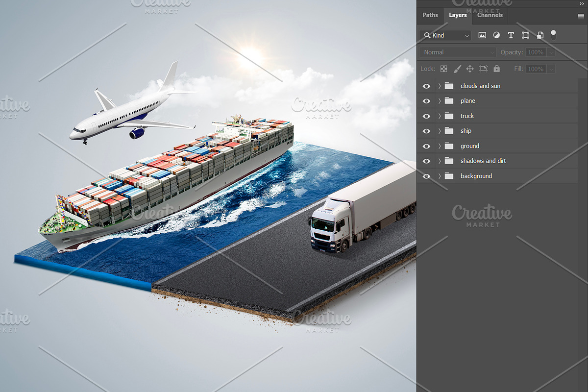This screenshot has height=392, width=588.
Task: Open the Channels tab
Action: coord(490,15)
